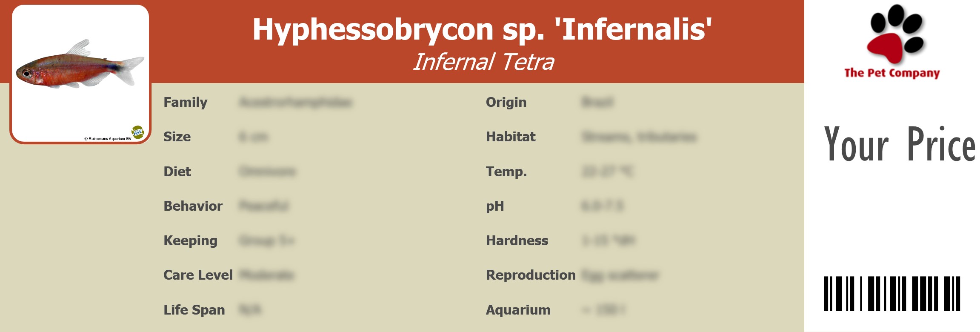Click the 'Your Price' text
This screenshot has width=980, height=332.
tap(899, 145)
